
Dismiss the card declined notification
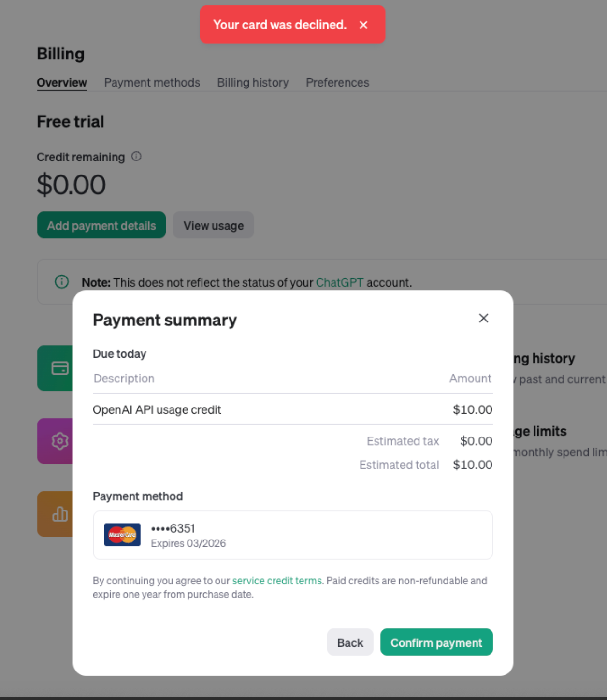(x=364, y=25)
